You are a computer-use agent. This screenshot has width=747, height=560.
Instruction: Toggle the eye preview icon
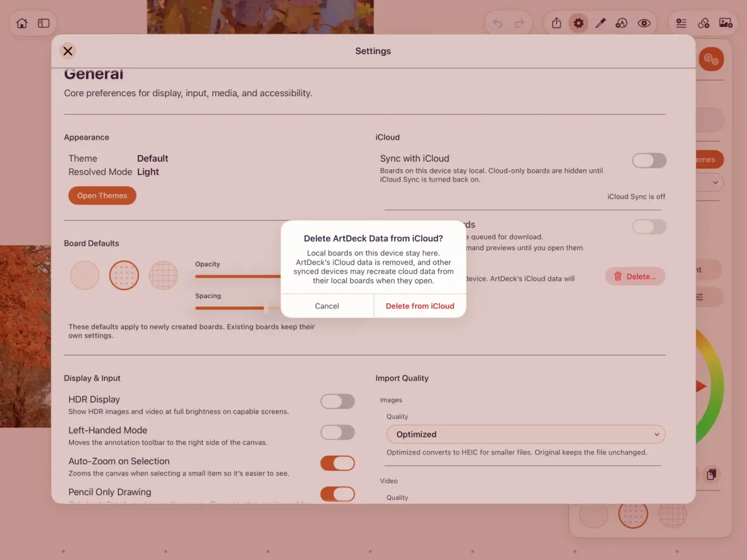tap(644, 23)
